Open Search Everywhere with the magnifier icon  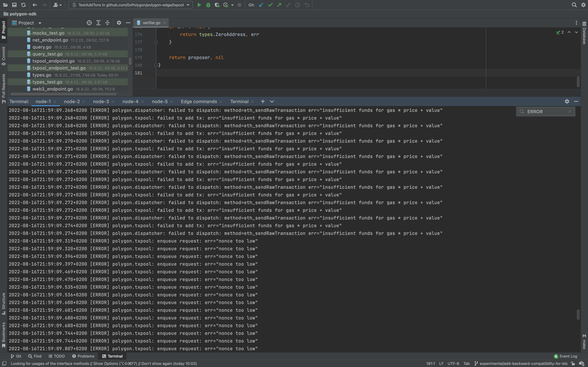tap(574, 5)
